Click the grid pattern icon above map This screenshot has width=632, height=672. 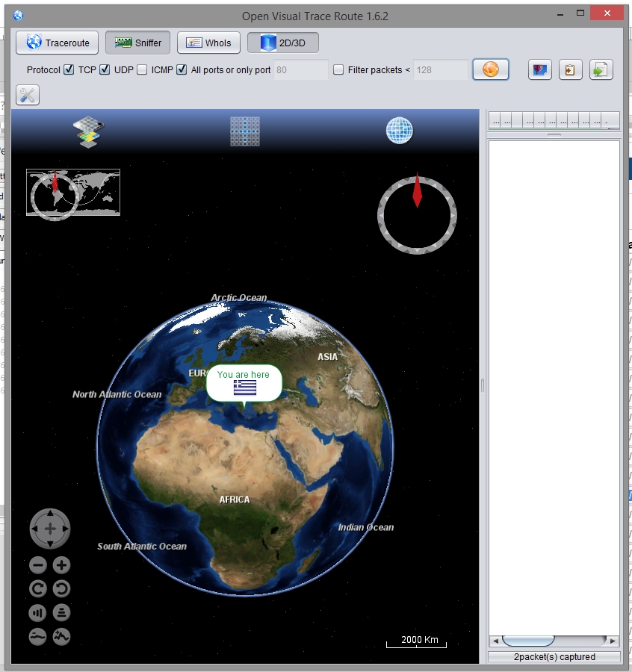tap(245, 131)
